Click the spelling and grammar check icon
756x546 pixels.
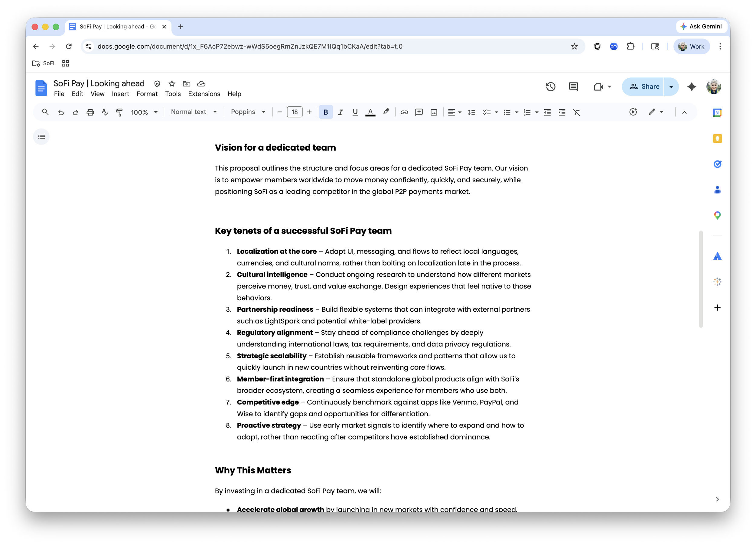pyautogui.click(x=105, y=112)
